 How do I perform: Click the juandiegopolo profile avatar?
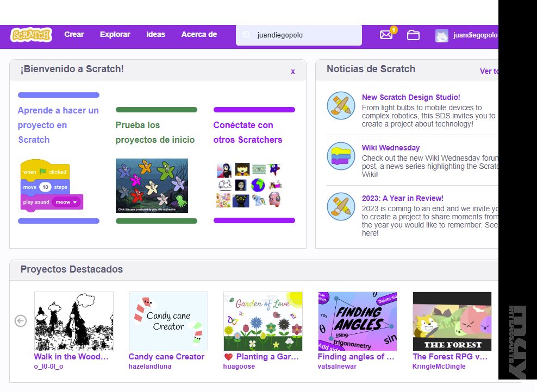coord(442,35)
